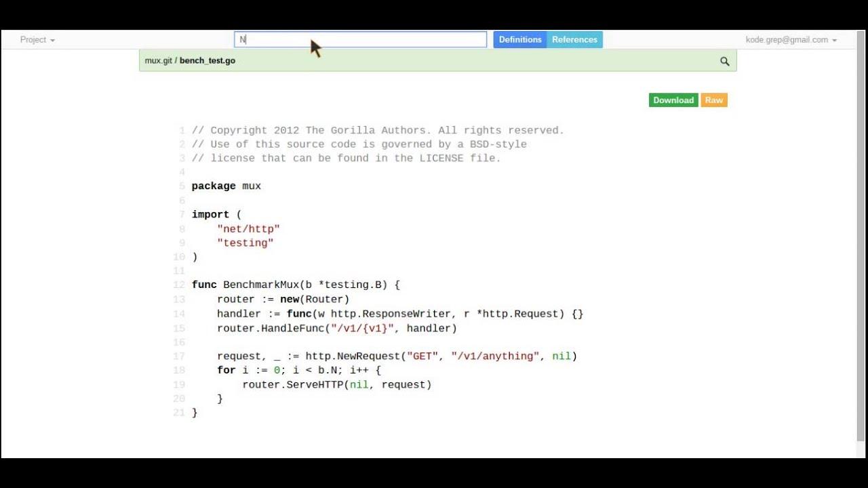Click the Download button

[x=673, y=100]
